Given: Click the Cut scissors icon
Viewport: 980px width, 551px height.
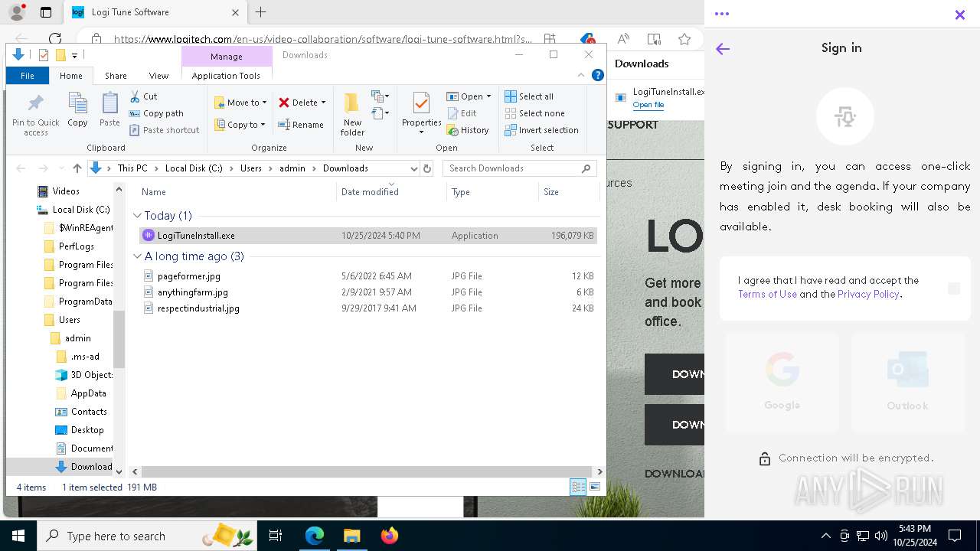Looking at the screenshot, I should (135, 96).
